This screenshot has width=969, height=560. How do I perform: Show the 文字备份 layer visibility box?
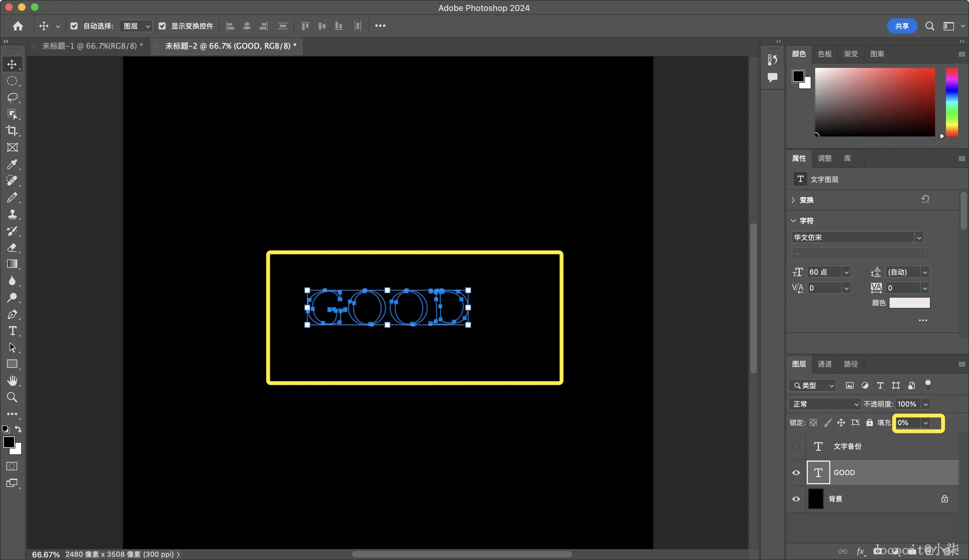[x=796, y=446]
